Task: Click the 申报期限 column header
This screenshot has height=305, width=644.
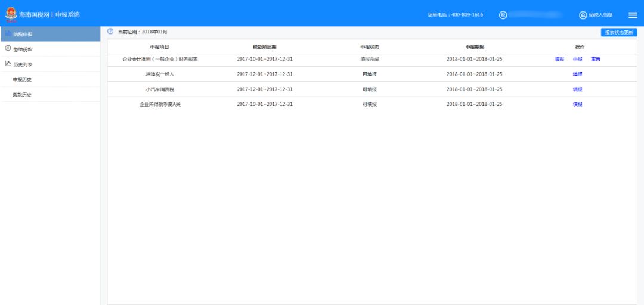Action: click(x=475, y=47)
